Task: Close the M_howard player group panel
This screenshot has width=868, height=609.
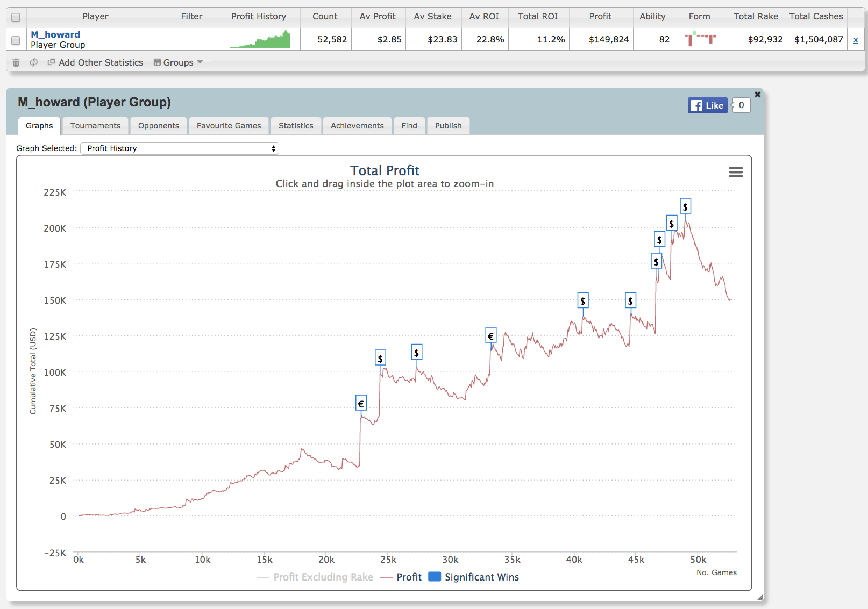Action: pyautogui.click(x=757, y=94)
